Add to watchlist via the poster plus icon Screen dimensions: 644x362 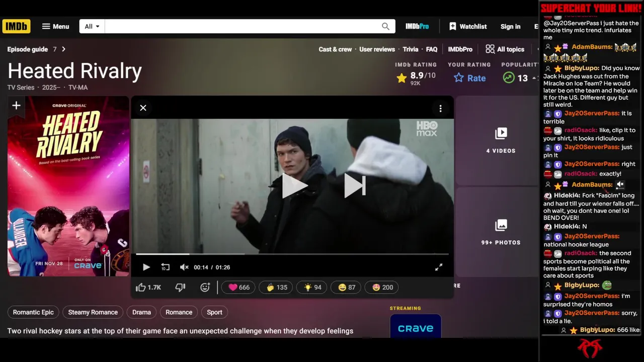[x=16, y=105]
